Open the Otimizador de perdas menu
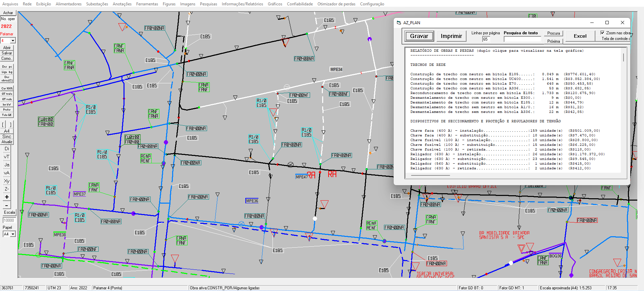This screenshot has width=644, height=291. coord(336,4)
